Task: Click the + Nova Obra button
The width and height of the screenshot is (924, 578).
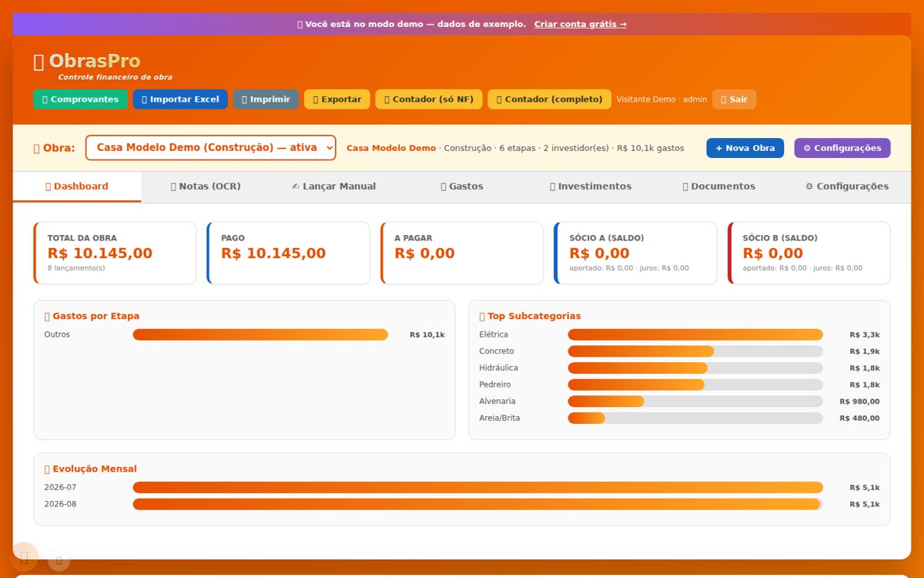Action: [x=745, y=148]
